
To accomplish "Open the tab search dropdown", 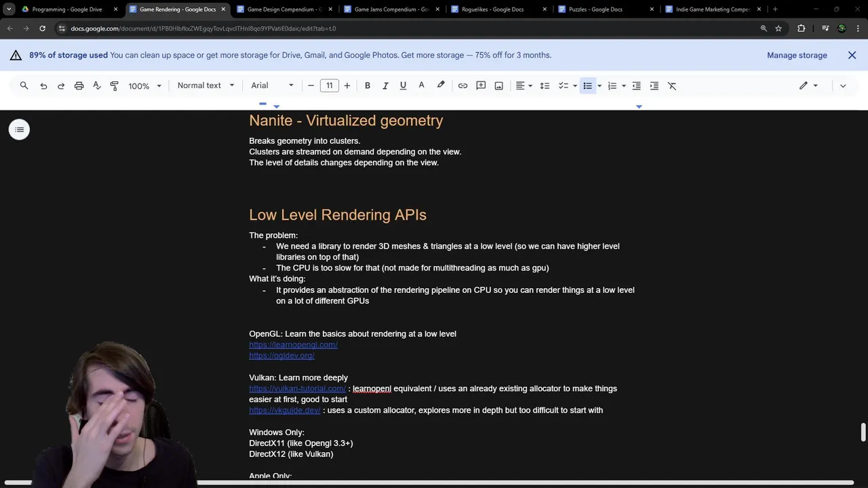I will (8, 9).
